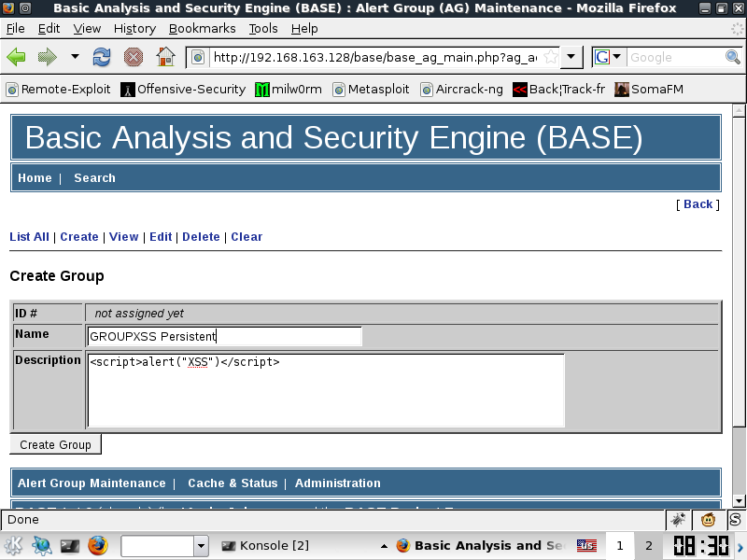
Task: Launch Firefox from the panel icon
Action: 98,545
